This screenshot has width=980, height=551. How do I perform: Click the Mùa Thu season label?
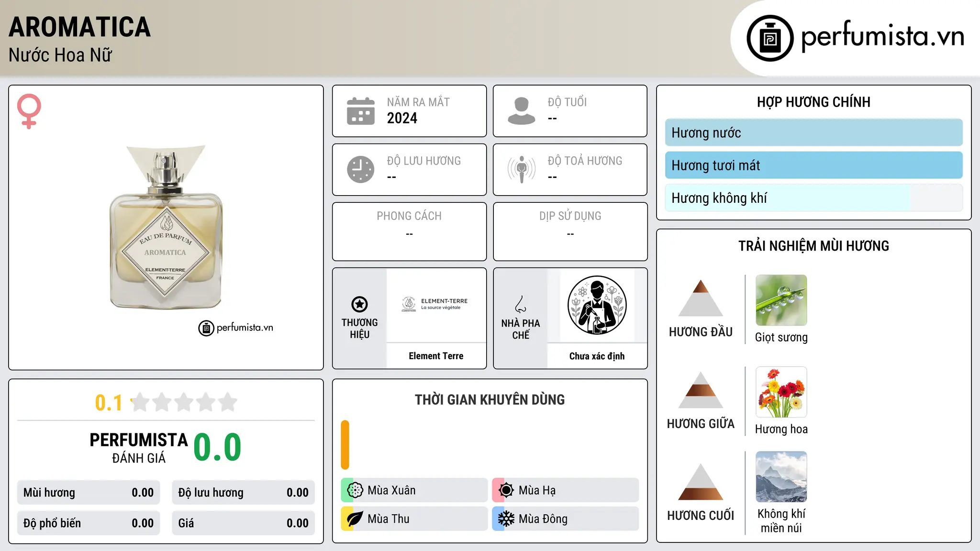(389, 519)
